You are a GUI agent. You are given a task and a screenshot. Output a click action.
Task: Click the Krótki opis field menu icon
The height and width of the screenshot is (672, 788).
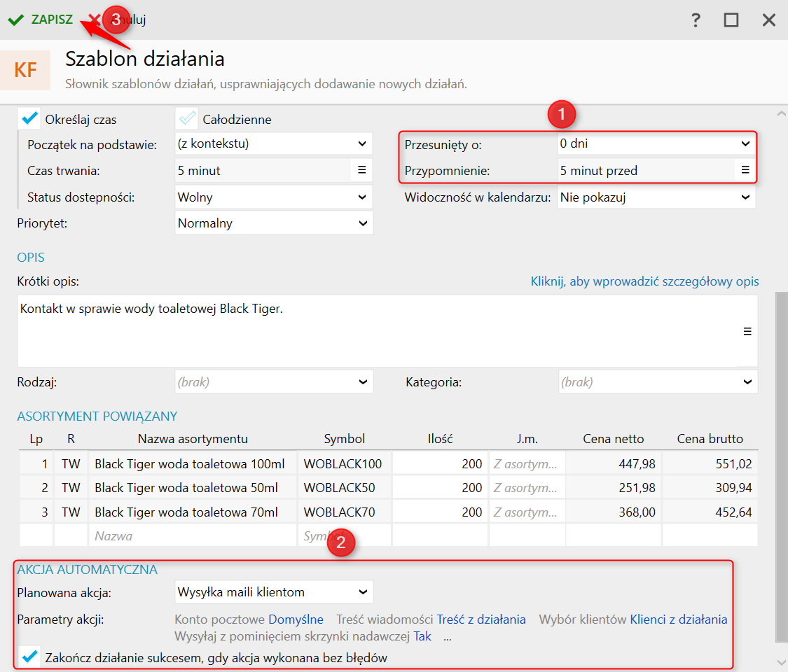coord(747,332)
